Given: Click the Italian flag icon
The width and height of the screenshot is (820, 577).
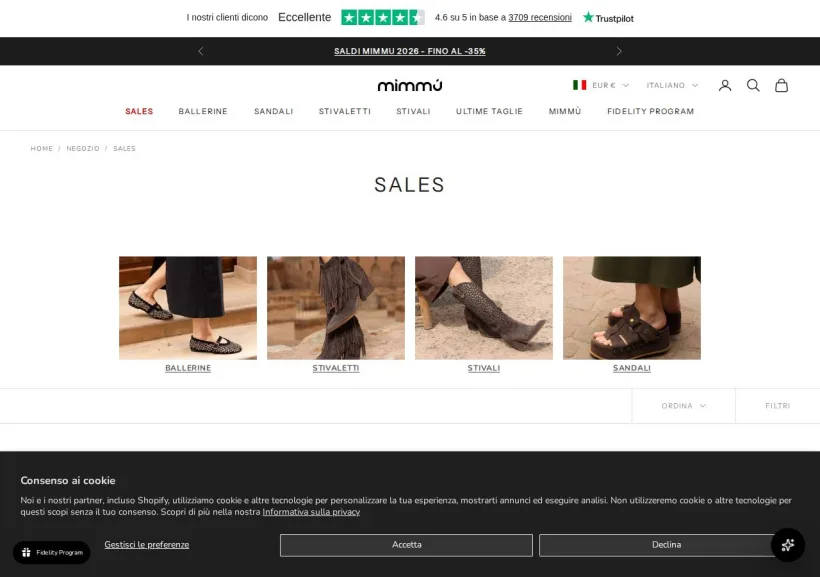Looking at the screenshot, I should 579,85.
